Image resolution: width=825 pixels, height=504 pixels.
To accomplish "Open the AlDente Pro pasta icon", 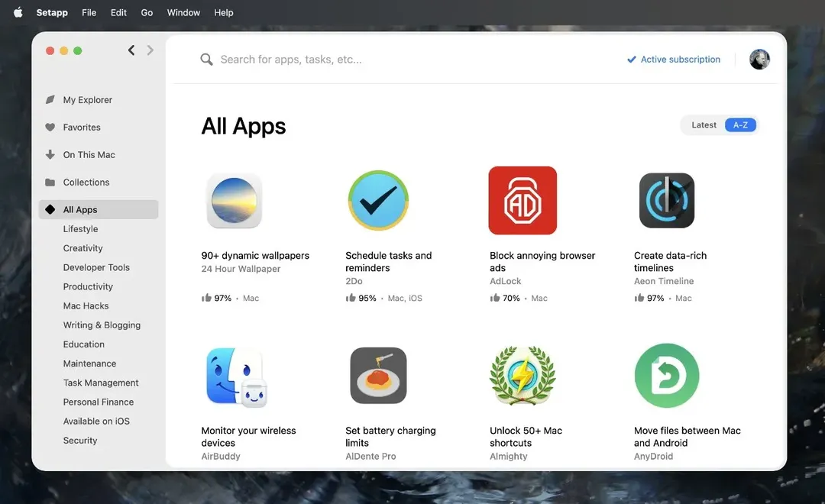I will [378, 376].
